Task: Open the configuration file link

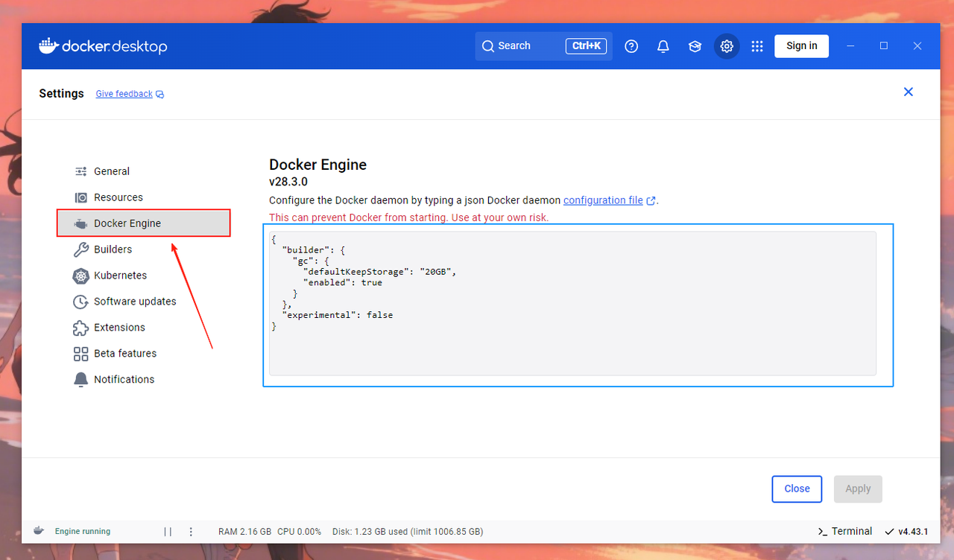Action: tap(603, 200)
